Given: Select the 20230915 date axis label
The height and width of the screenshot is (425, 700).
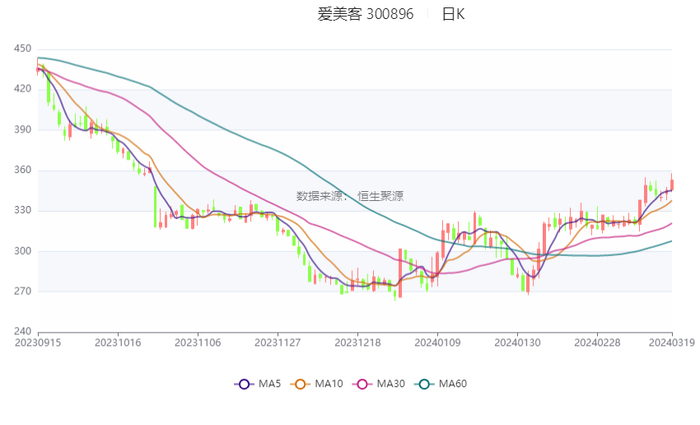Looking at the screenshot, I should point(36,342).
